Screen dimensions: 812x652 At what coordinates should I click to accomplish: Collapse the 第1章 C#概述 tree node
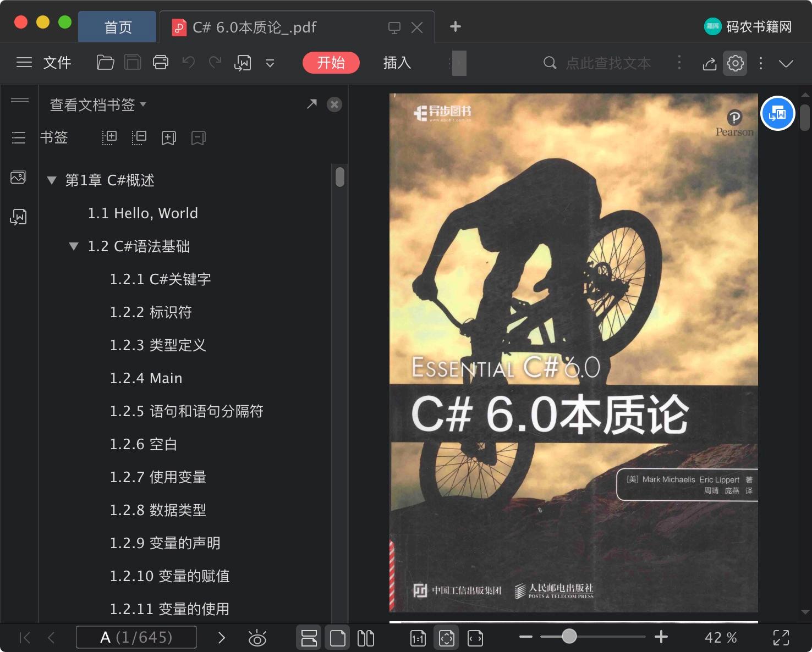pyautogui.click(x=52, y=180)
